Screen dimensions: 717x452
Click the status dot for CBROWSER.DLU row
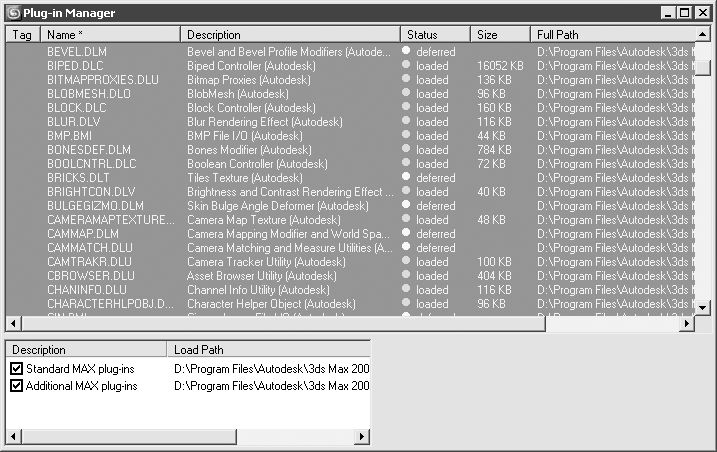[x=406, y=275]
